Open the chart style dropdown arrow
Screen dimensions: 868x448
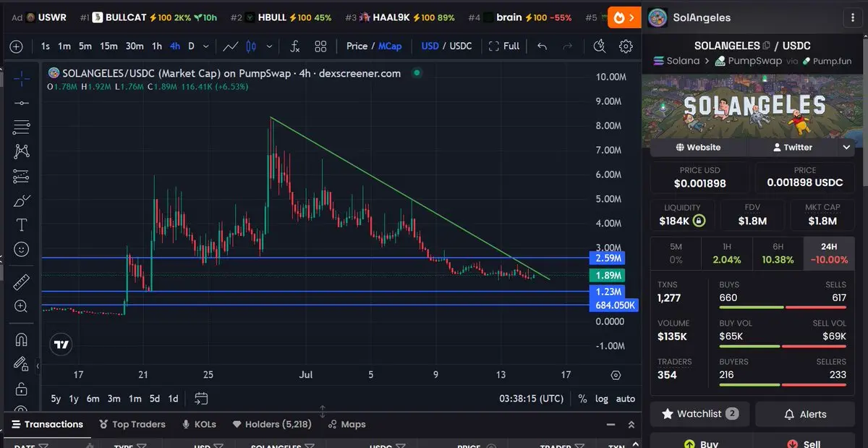click(x=270, y=46)
